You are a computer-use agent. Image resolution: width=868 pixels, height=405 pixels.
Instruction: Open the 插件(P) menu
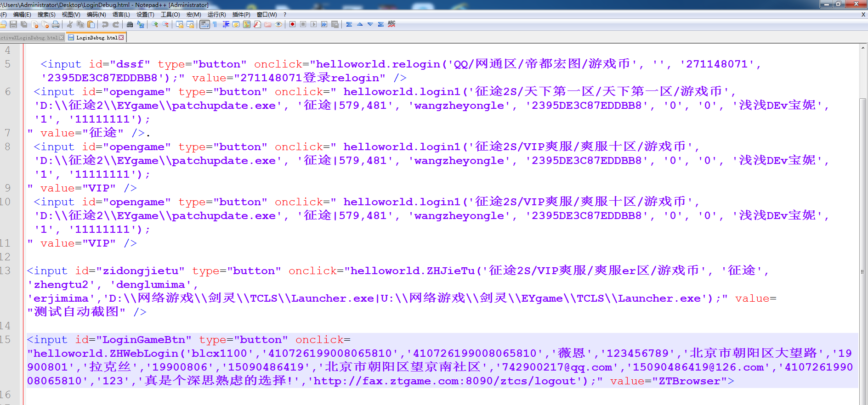(x=241, y=15)
